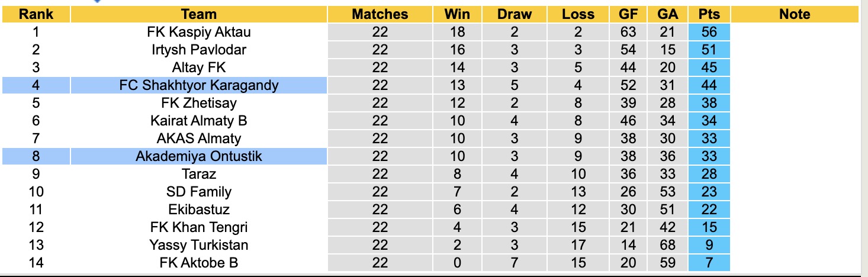The image size is (868, 277).
Task: Click the Loss column header
Action: (578, 14)
